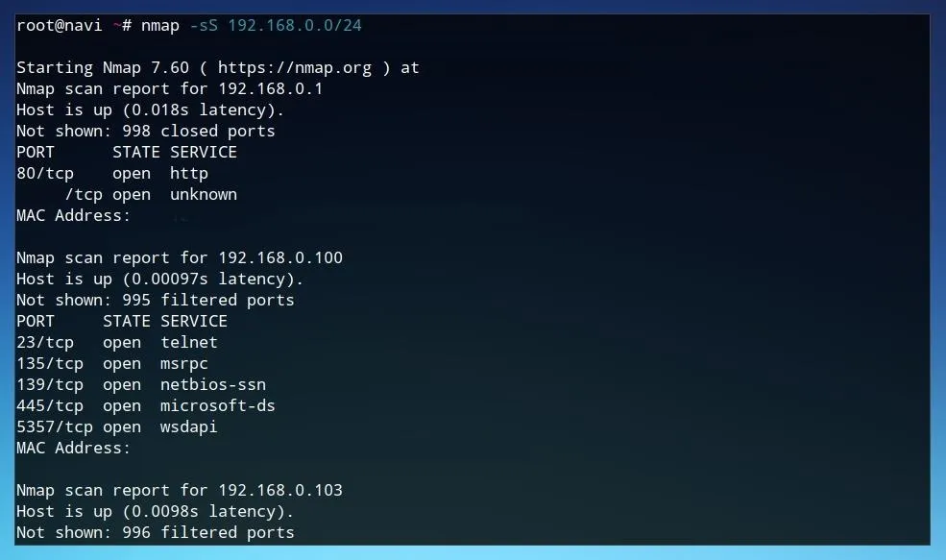Click second MAC Address label
This screenshot has height=560, width=946.
coord(73,449)
